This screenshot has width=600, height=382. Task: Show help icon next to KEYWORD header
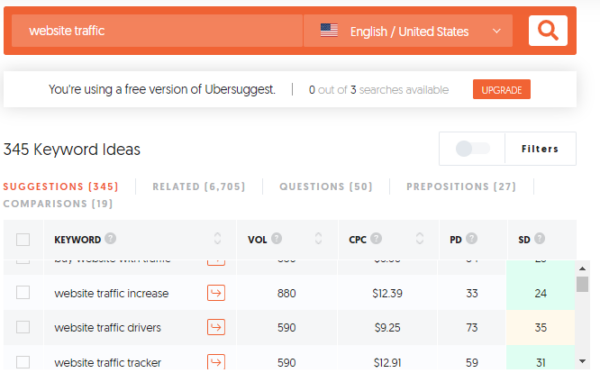pyautogui.click(x=111, y=238)
